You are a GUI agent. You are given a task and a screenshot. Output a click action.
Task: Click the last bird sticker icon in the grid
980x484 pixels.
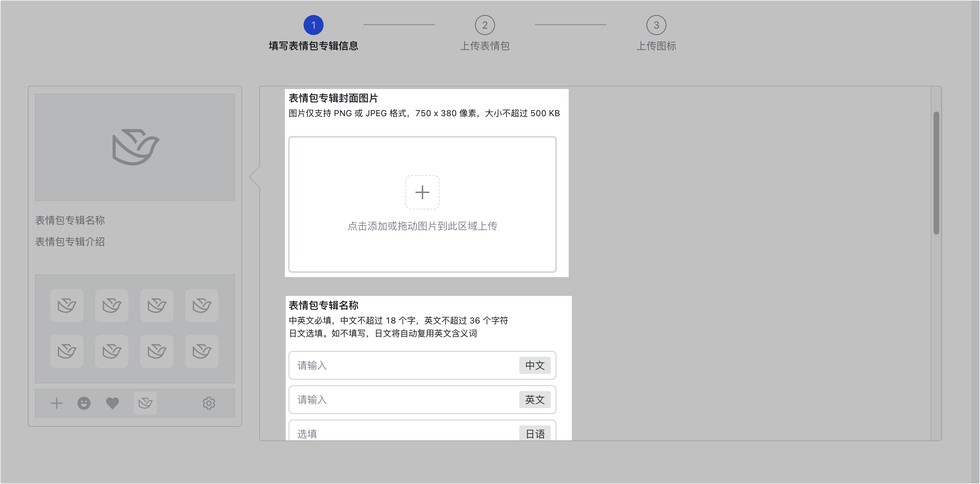click(x=202, y=351)
